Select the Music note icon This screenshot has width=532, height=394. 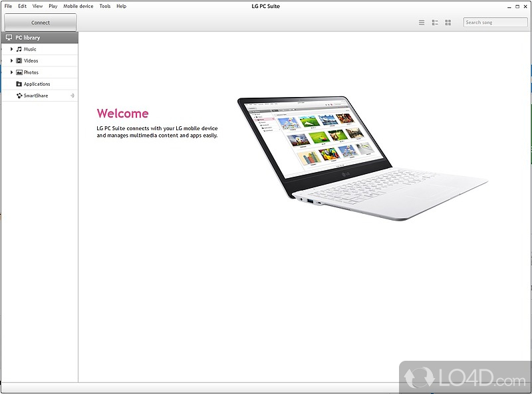point(19,49)
